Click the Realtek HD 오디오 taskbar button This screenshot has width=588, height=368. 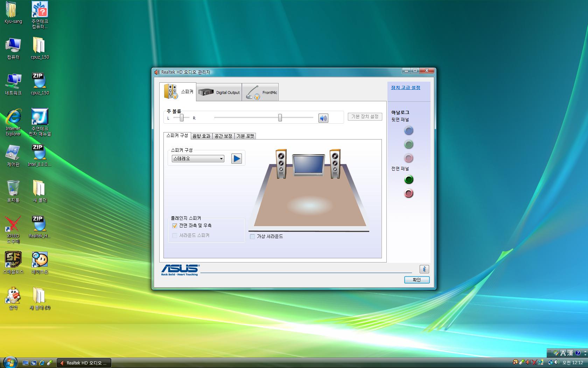click(x=84, y=363)
